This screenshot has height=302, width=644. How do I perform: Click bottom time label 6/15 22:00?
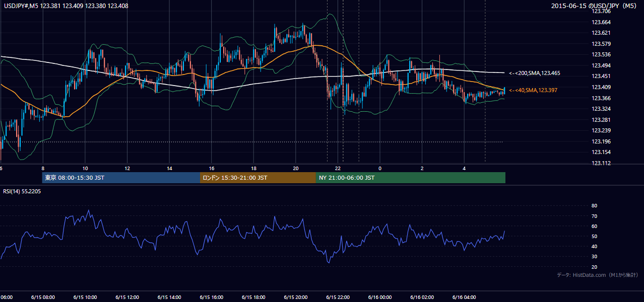(338, 297)
